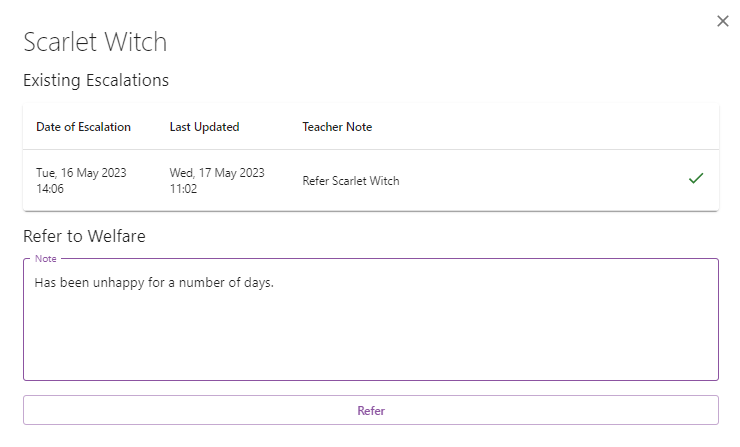Click the 14:06 escalation time
This screenshot has width=740, height=447.
tap(51, 188)
